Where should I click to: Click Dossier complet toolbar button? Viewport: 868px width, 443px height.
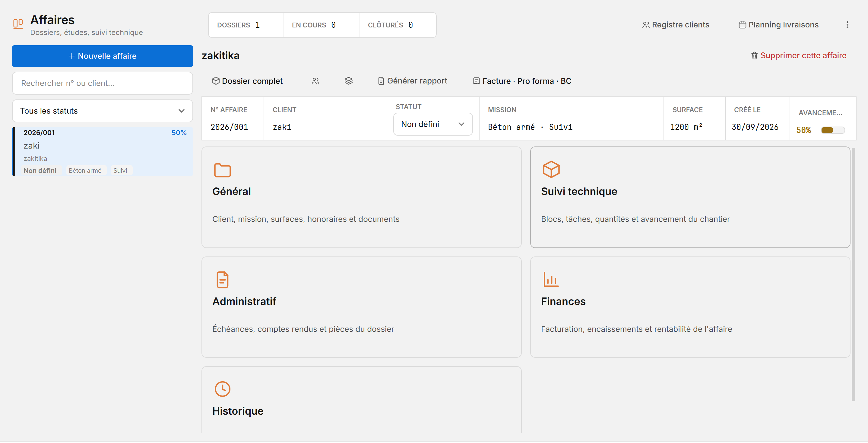[x=247, y=81]
